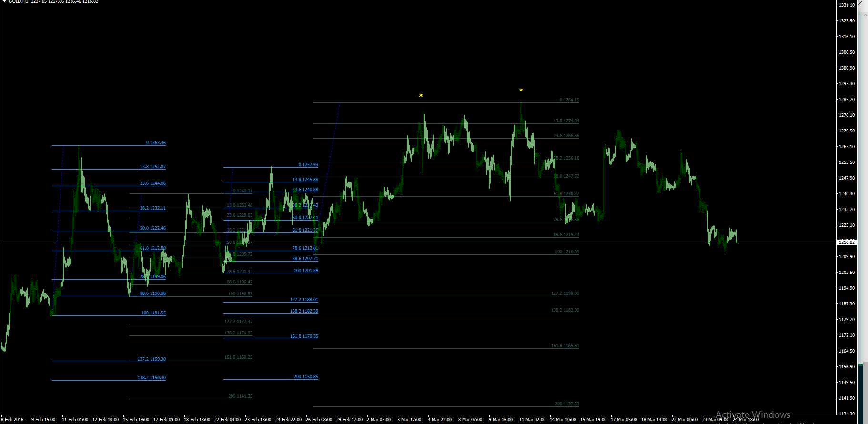
Task: Click the 1285.70 price scale label
Action: pos(847,100)
